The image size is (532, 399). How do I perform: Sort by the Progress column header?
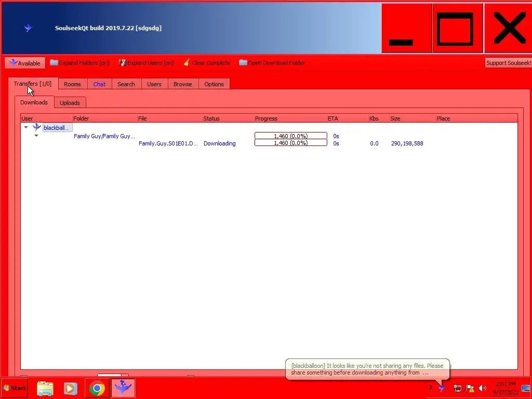point(291,118)
